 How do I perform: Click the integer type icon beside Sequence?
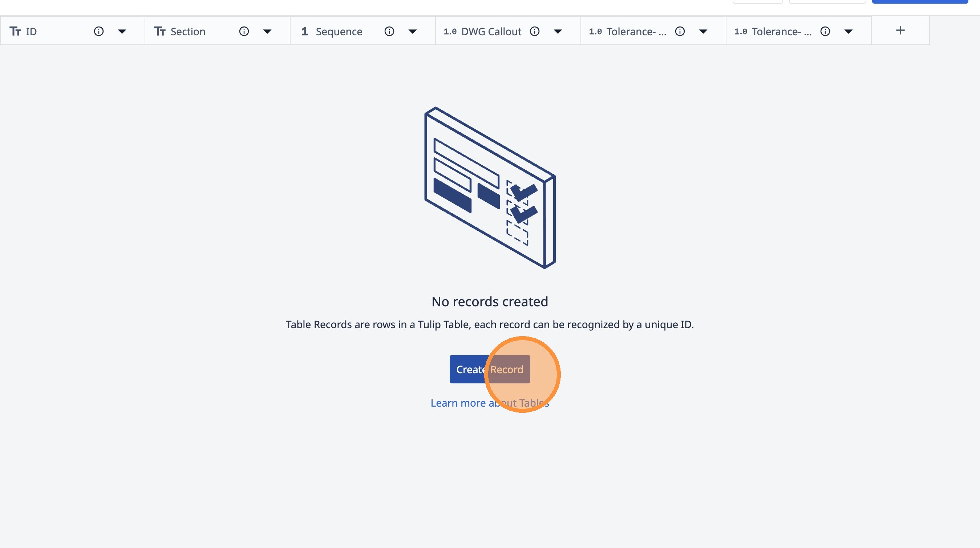point(304,31)
